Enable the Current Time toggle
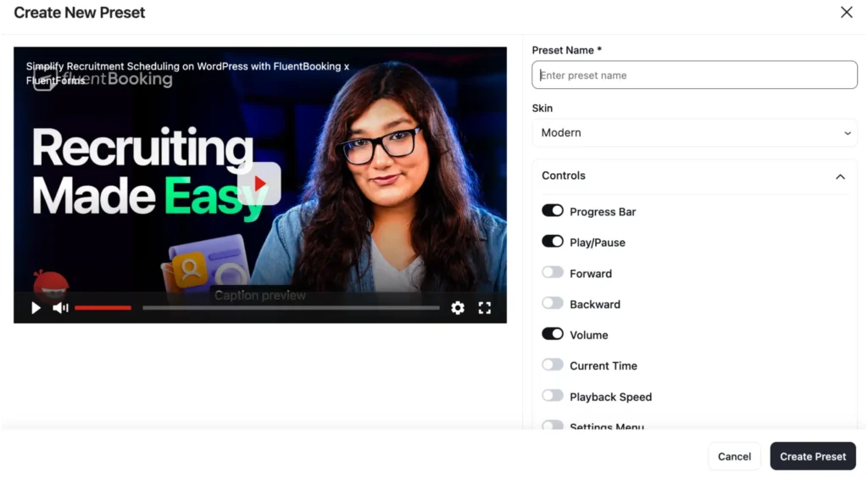This screenshot has height=480, width=868. (553, 365)
